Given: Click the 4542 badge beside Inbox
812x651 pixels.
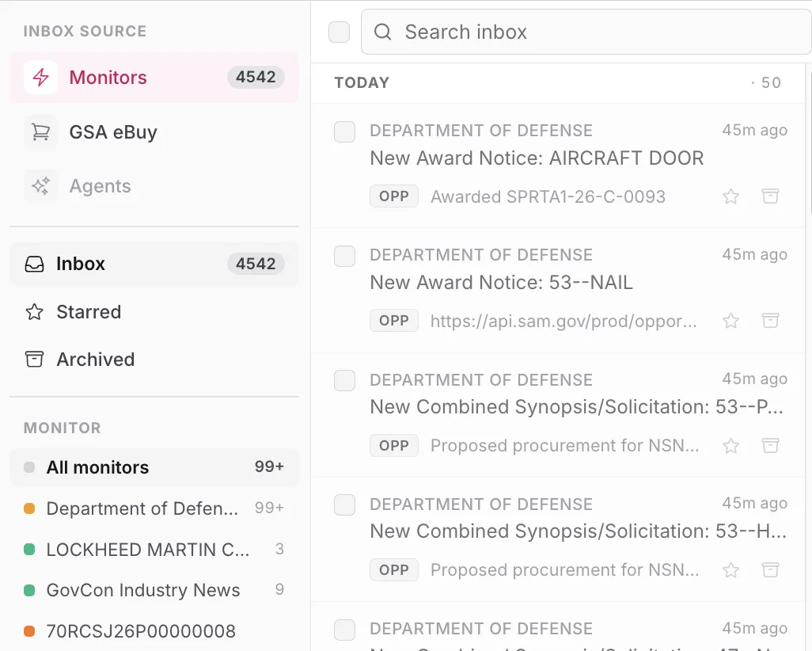Looking at the screenshot, I should click(x=256, y=264).
